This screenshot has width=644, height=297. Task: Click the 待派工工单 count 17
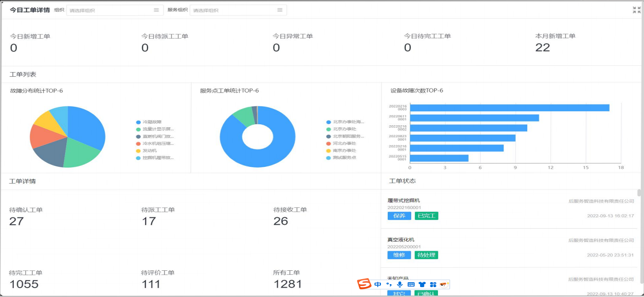[149, 221]
